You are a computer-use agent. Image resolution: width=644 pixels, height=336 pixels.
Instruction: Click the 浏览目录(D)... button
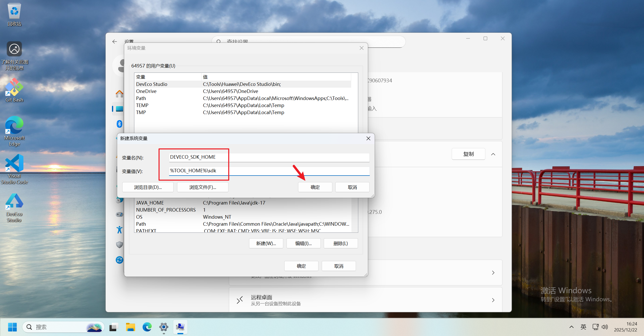pos(148,187)
